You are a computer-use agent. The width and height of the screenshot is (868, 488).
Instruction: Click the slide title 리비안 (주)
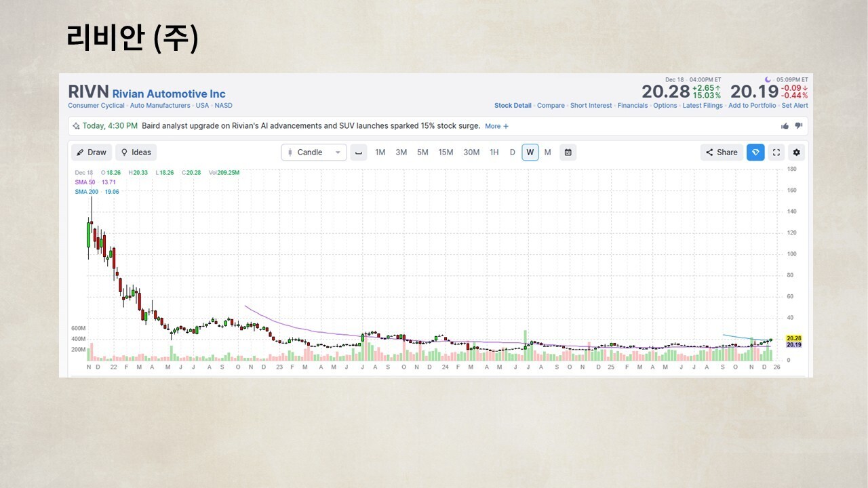[133, 39]
